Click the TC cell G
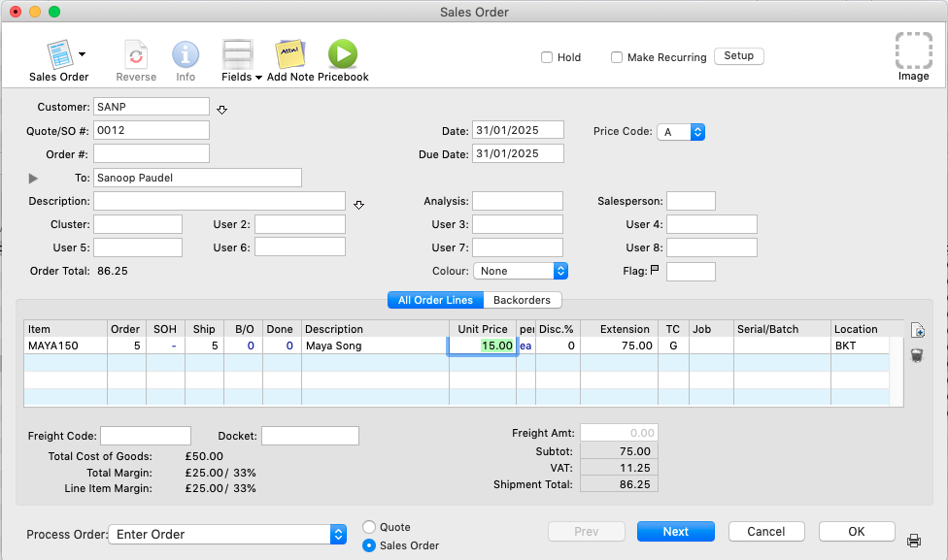Image resolution: width=948 pixels, height=560 pixels. pyautogui.click(x=673, y=346)
